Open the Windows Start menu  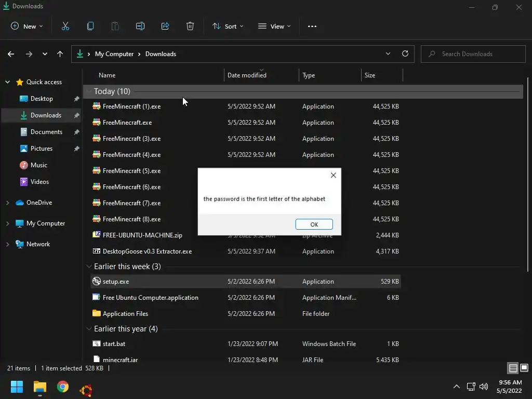17,387
